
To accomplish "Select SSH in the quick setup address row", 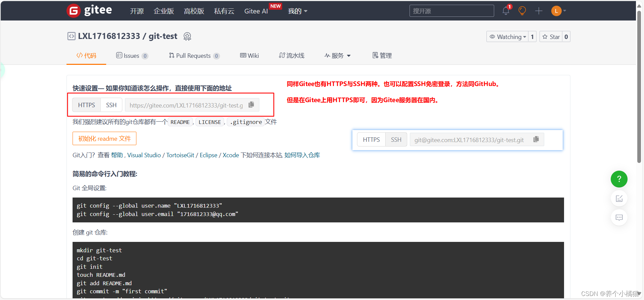I will pyautogui.click(x=111, y=105).
